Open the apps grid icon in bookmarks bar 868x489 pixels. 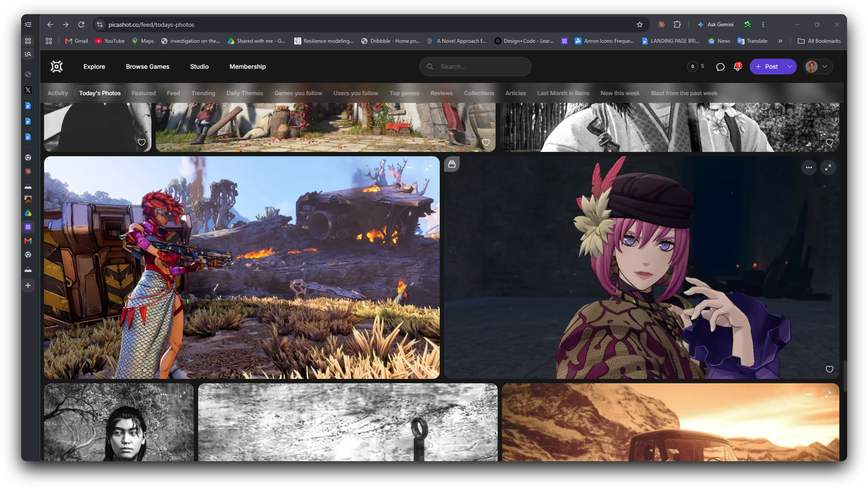[49, 41]
